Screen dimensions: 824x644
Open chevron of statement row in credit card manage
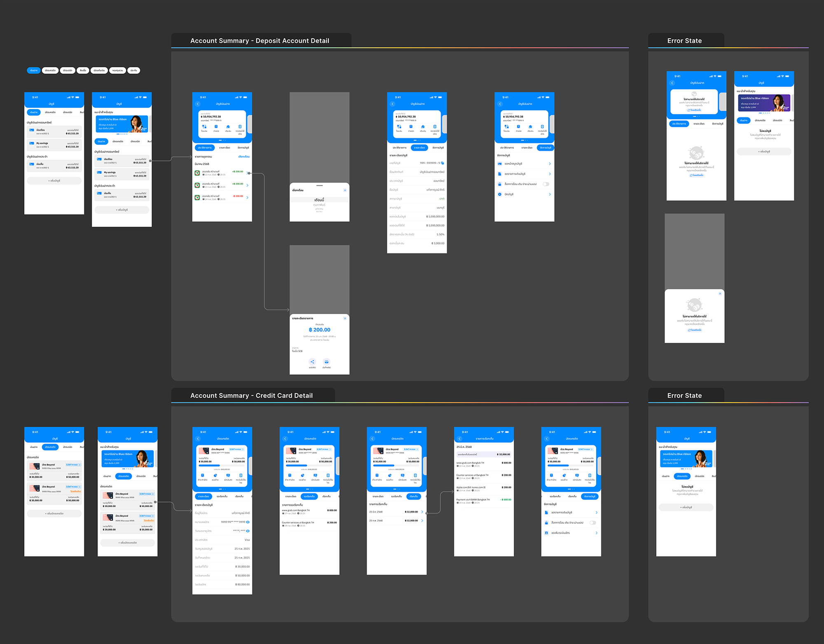pos(596,513)
